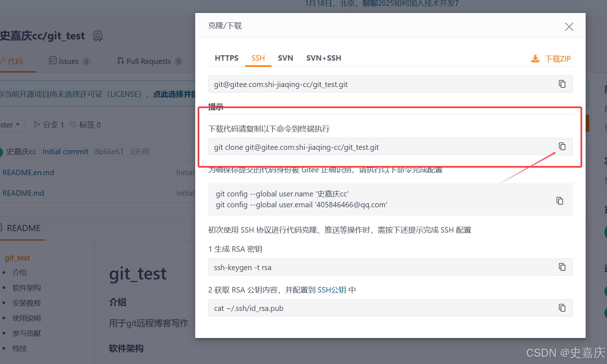Click the Pull Requests merge icon
This screenshot has height=364, width=607.
click(120, 60)
